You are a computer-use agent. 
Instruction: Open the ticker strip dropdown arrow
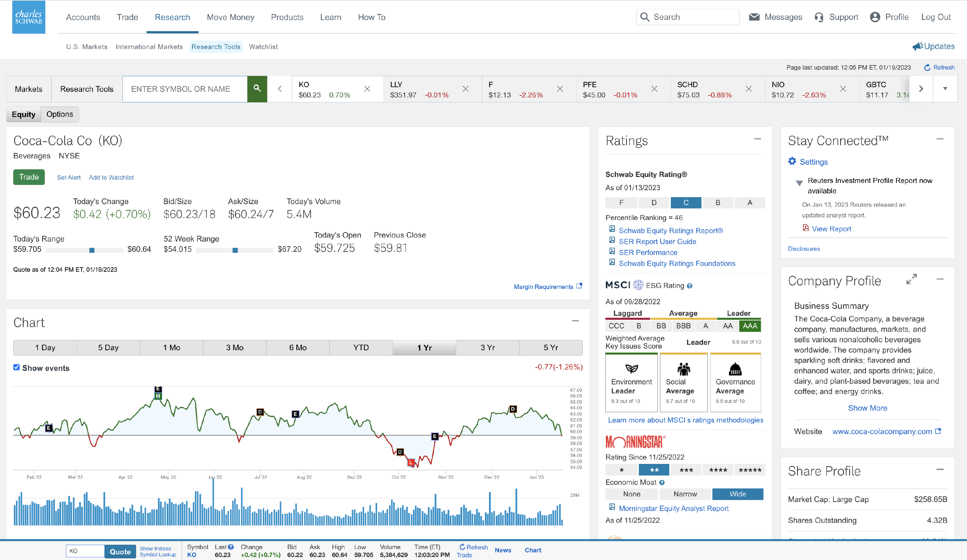(945, 88)
